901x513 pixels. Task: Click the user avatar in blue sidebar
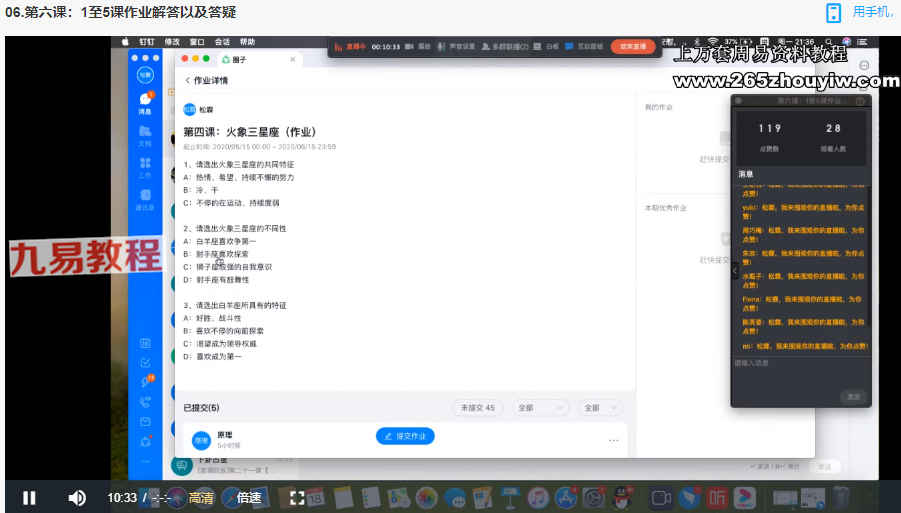pyautogui.click(x=146, y=74)
